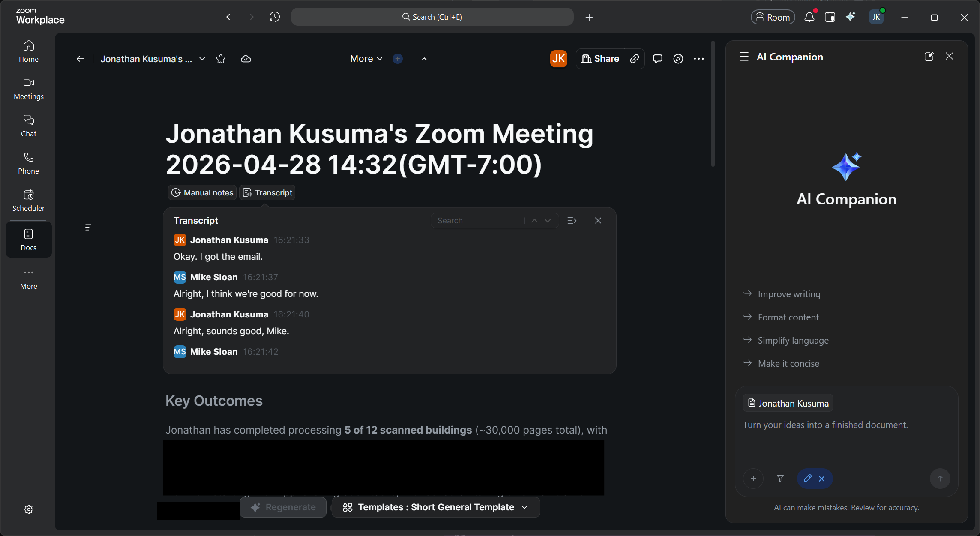The image size is (980, 536).
Task: Go back with the top navigation arrow
Action: click(x=228, y=17)
